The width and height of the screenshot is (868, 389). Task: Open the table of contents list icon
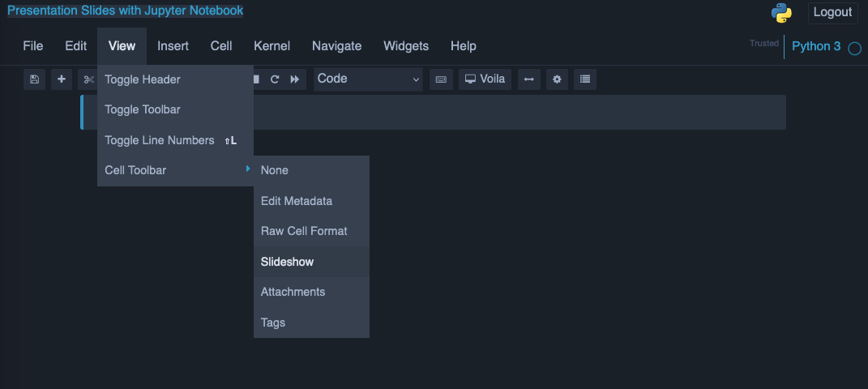click(x=585, y=79)
